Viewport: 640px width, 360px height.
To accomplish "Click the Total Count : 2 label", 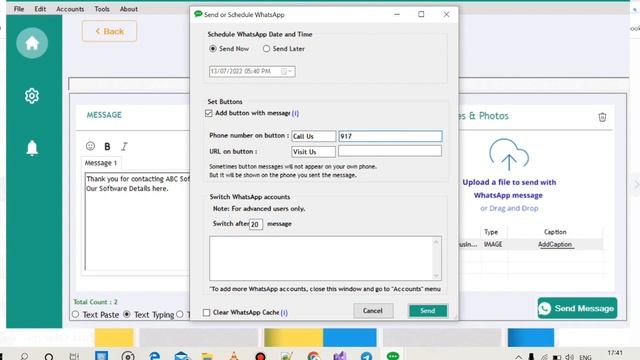I will pos(96,302).
